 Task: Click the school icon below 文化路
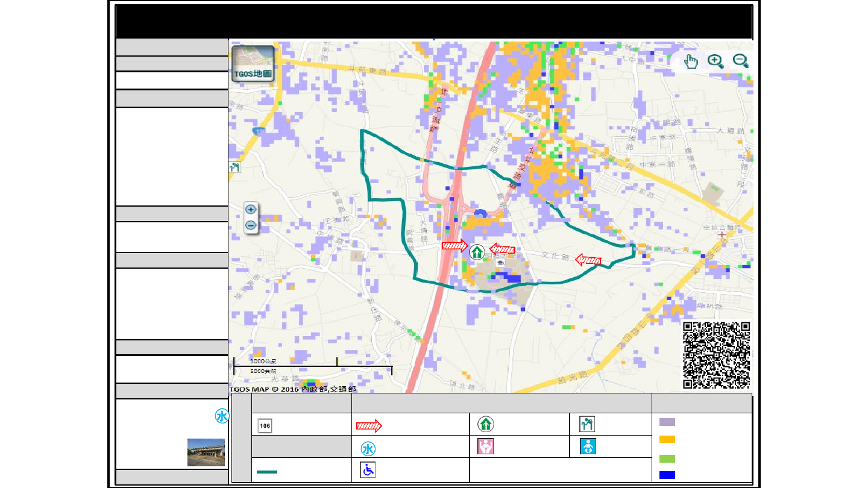coord(500,262)
